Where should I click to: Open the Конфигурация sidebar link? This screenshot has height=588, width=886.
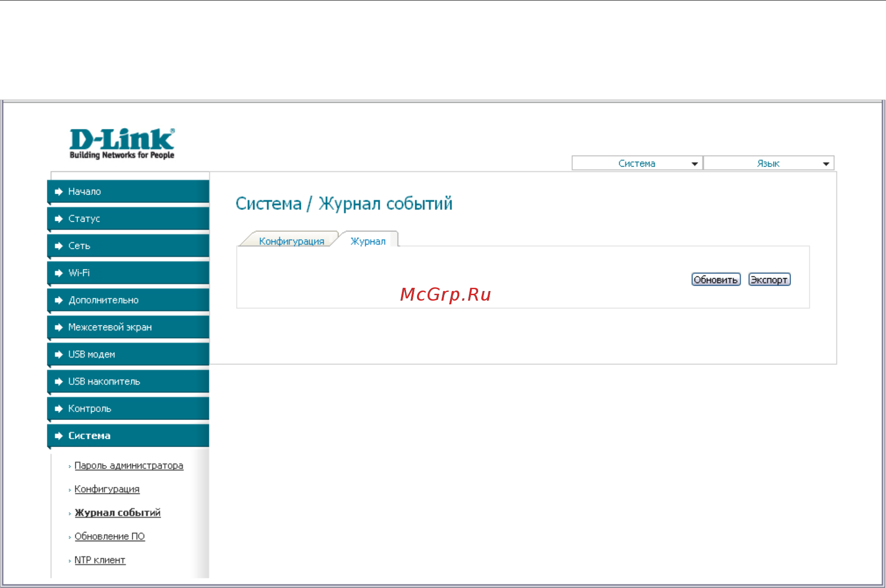click(107, 489)
